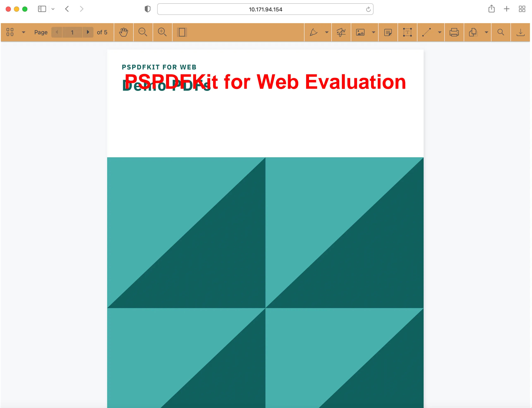The height and width of the screenshot is (408, 532).
Task: Select the text annotation tool
Action: [407, 32]
